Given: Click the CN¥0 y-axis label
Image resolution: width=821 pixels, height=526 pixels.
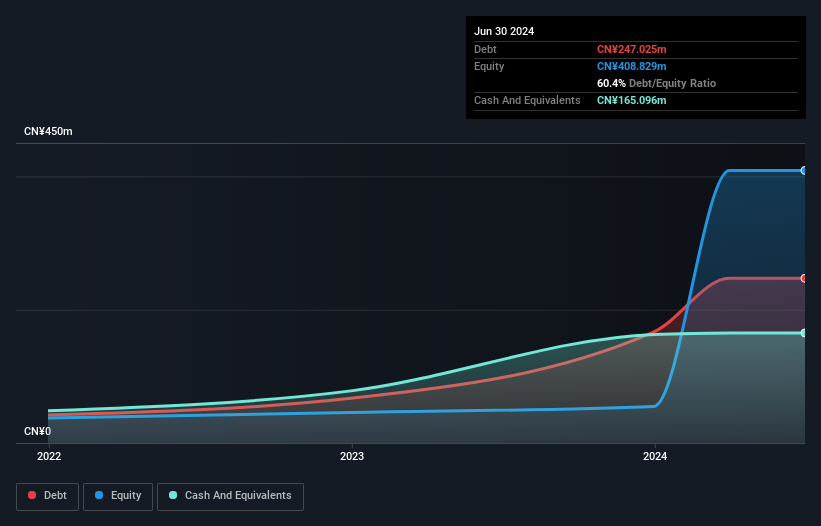Looking at the screenshot, I should point(38,431).
